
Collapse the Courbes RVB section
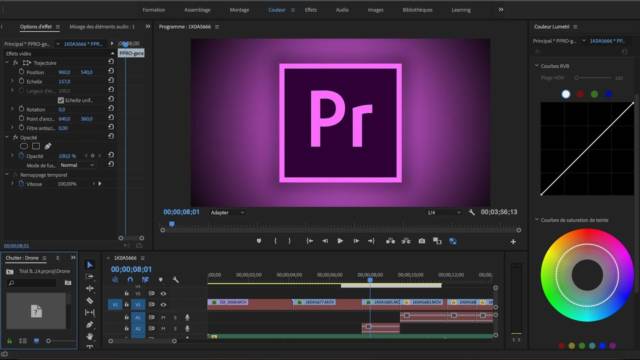(x=536, y=66)
